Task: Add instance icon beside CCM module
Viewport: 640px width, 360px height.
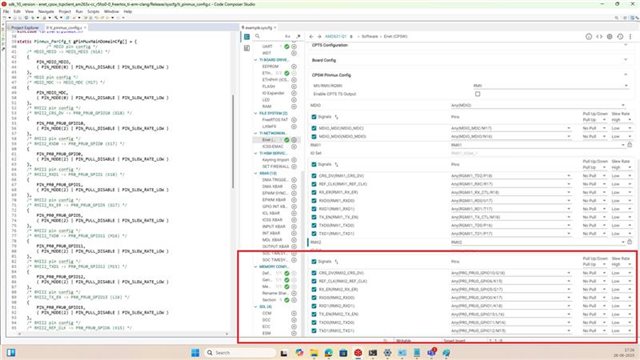Action: tap(294, 313)
